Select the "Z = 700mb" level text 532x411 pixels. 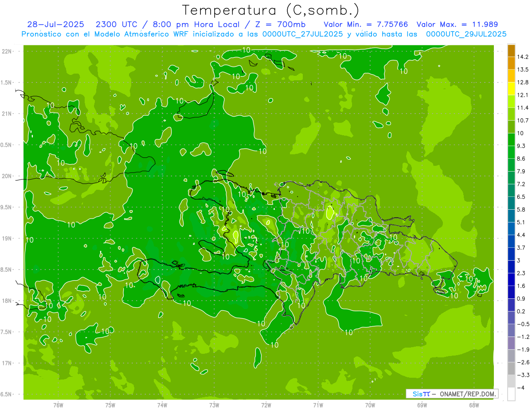click(280, 24)
